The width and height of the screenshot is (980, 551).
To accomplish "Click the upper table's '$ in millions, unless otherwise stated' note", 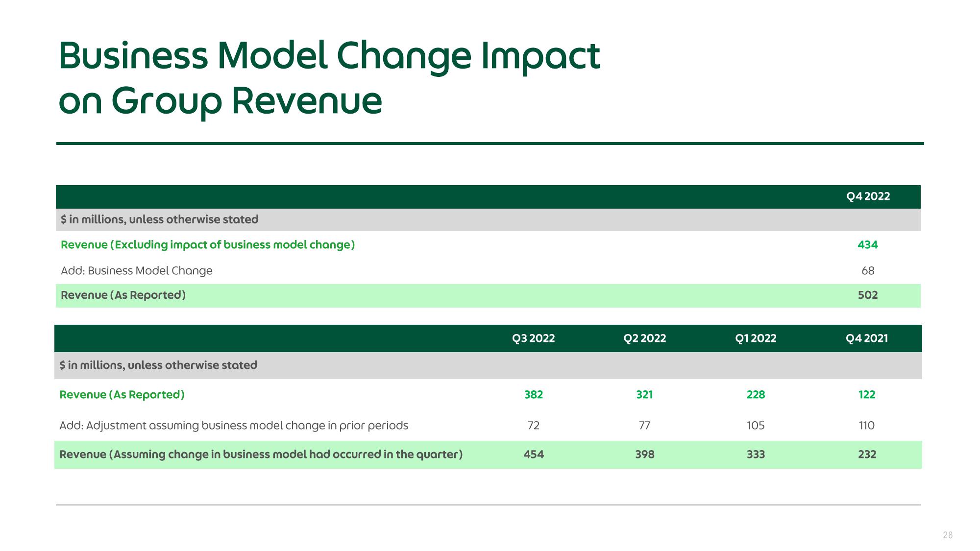I will click(159, 219).
